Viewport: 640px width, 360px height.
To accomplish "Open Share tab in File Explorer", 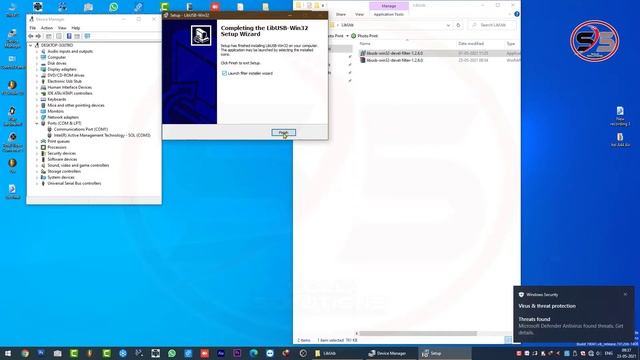I will [x=341, y=14].
